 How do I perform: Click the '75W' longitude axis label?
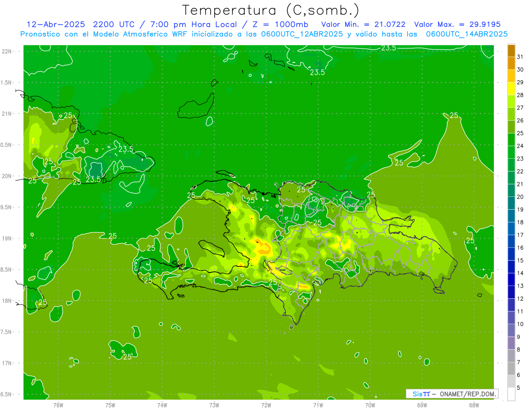[x=110, y=405]
